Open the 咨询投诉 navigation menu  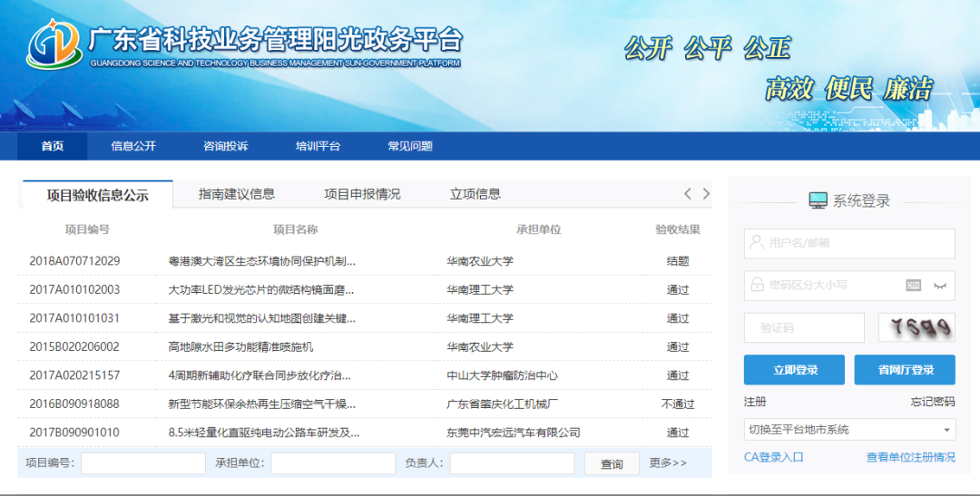pyautogui.click(x=225, y=146)
